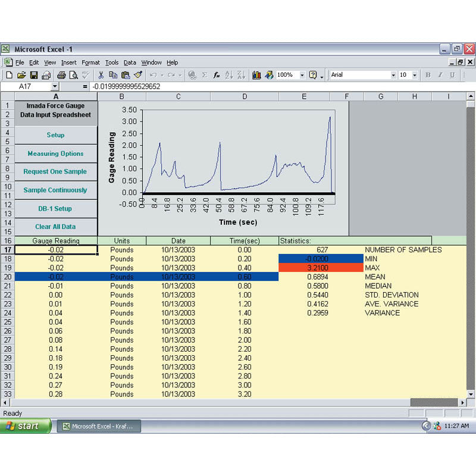Open the Tools menu
This screenshot has height=476, width=476.
tap(111, 62)
